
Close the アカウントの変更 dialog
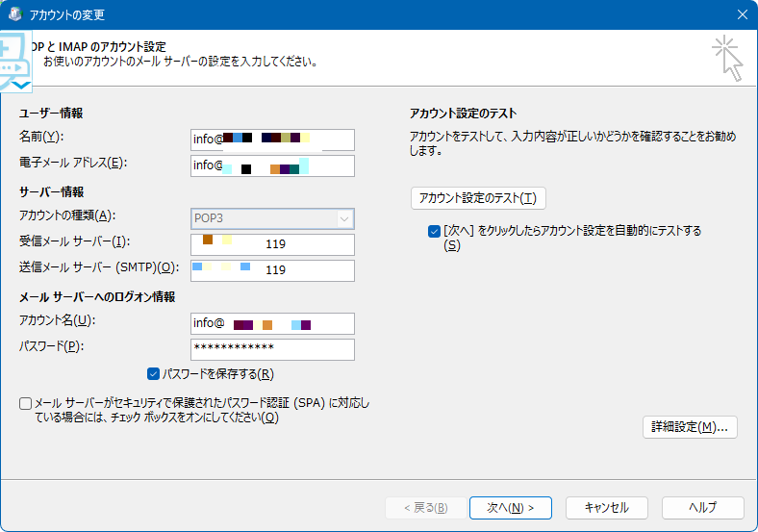point(742,14)
